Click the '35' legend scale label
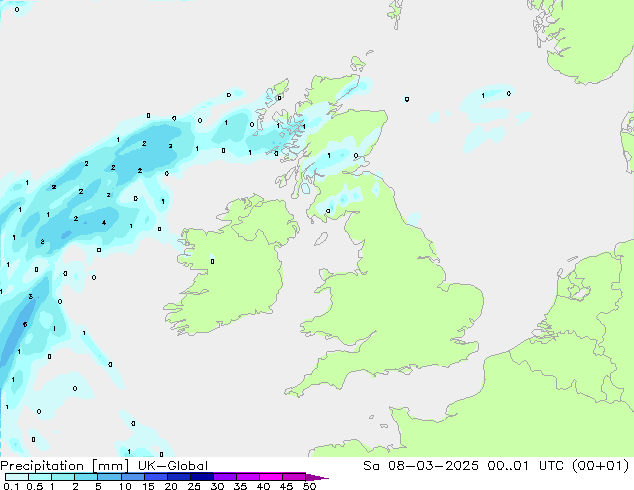Image resolution: width=634 pixels, height=490 pixels. (x=240, y=486)
